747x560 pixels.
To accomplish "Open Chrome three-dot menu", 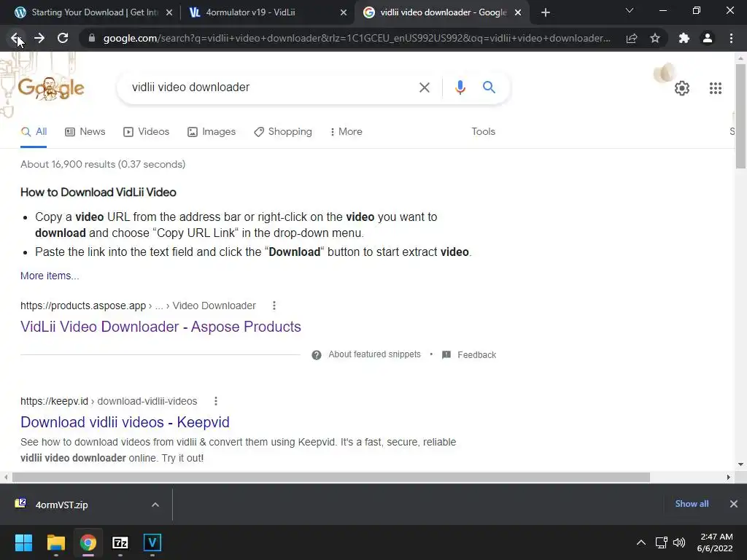I will coord(731,38).
